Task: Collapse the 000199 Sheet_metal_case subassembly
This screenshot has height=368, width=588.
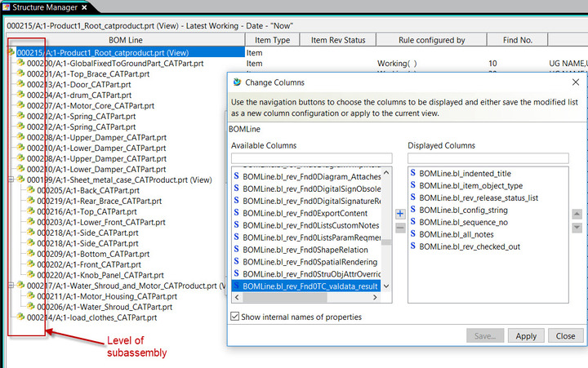Action: (x=11, y=180)
